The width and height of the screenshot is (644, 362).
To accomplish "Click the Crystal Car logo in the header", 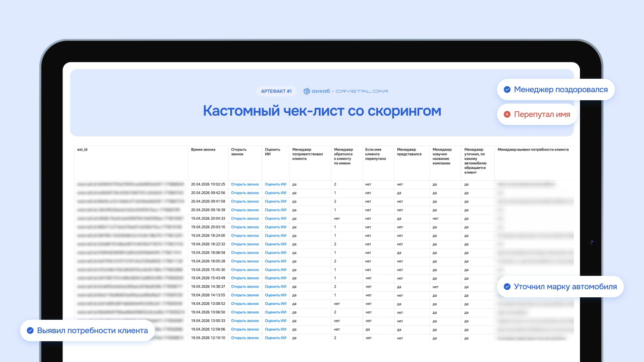I will click(362, 91).
